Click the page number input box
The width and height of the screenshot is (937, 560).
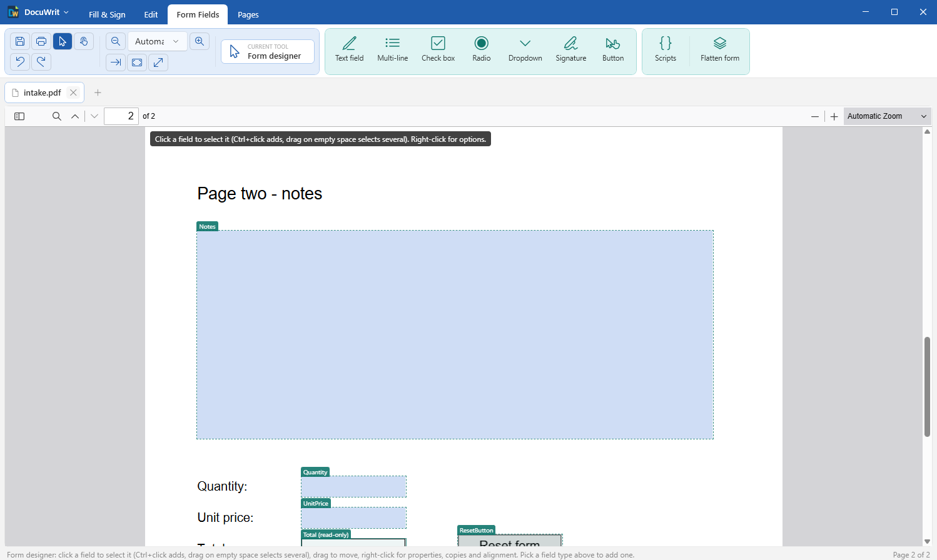pos(121,116)
